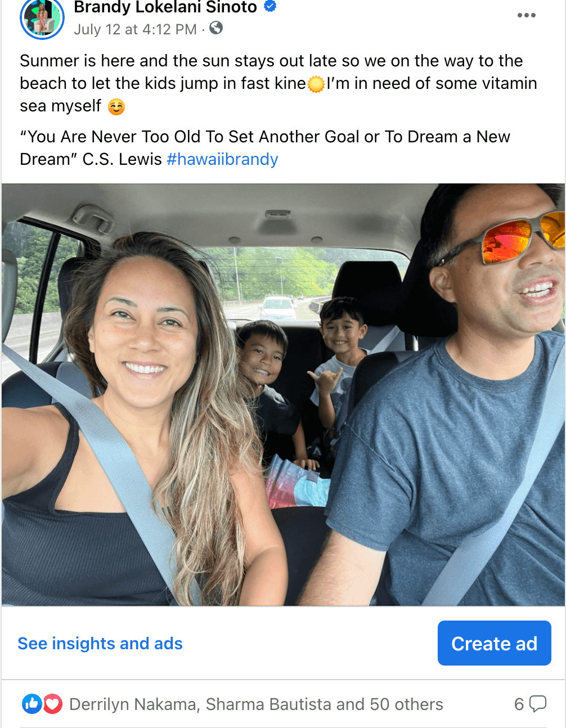Click the July 12 at 4:12 PM timestamp
Image resolution: width=566 pixels, height=728 pixels.
(x=136, y=29)
